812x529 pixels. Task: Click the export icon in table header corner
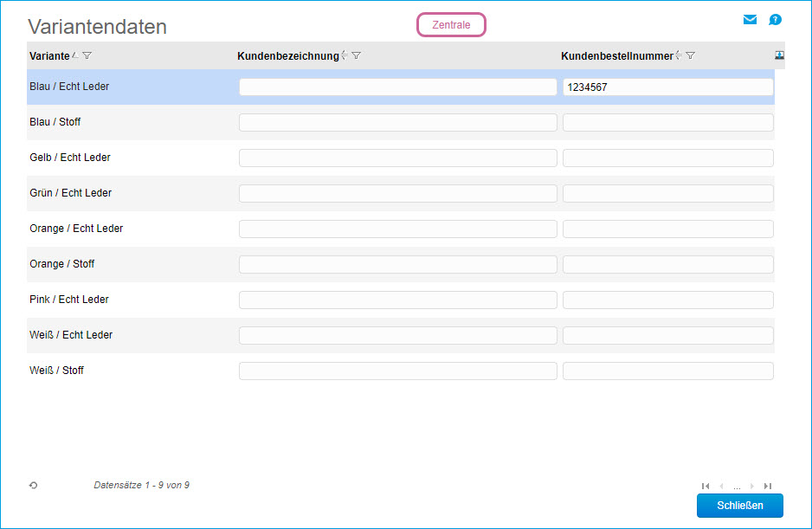pyautogui.click(x=779, y=55)
